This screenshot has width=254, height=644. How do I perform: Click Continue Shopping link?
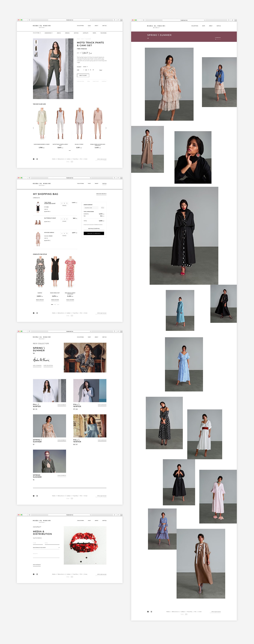pos(94,228)
